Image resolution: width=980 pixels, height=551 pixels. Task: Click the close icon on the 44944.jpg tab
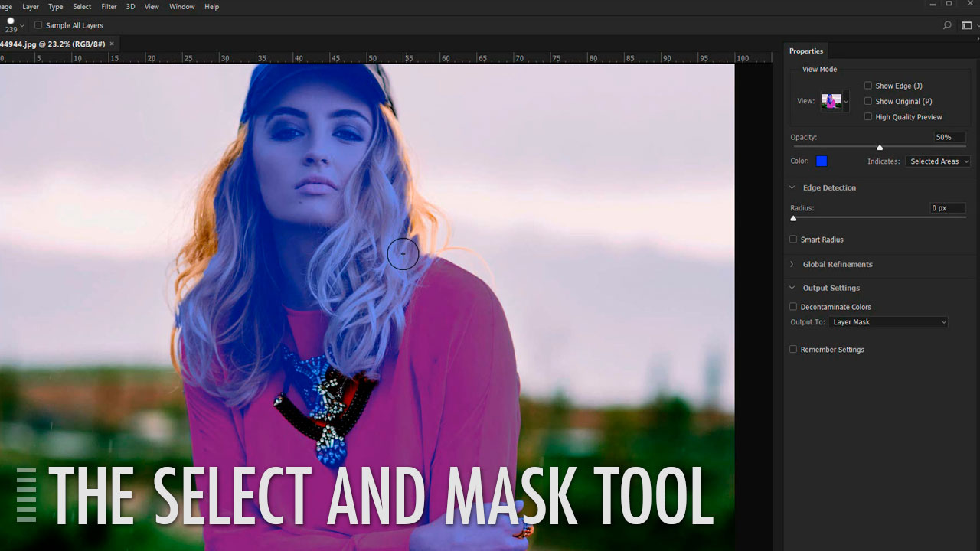coord(111,44)
